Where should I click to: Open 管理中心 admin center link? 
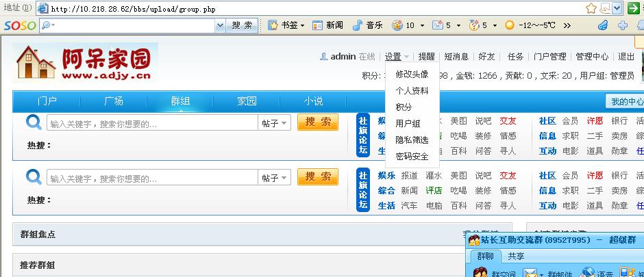(x=592, y=57)
